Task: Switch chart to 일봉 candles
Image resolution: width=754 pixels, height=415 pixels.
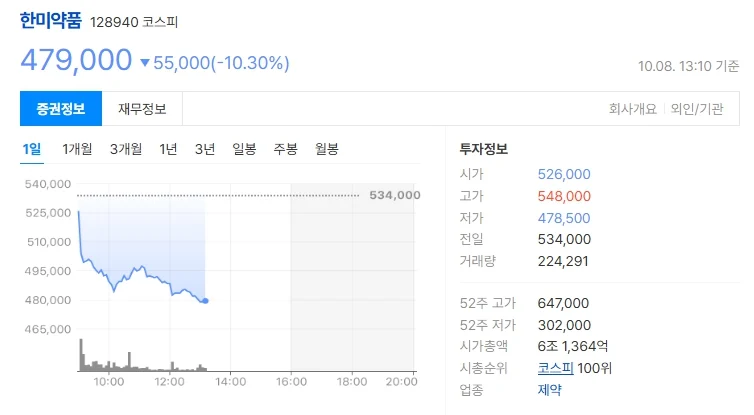Action: coord(244,149)
